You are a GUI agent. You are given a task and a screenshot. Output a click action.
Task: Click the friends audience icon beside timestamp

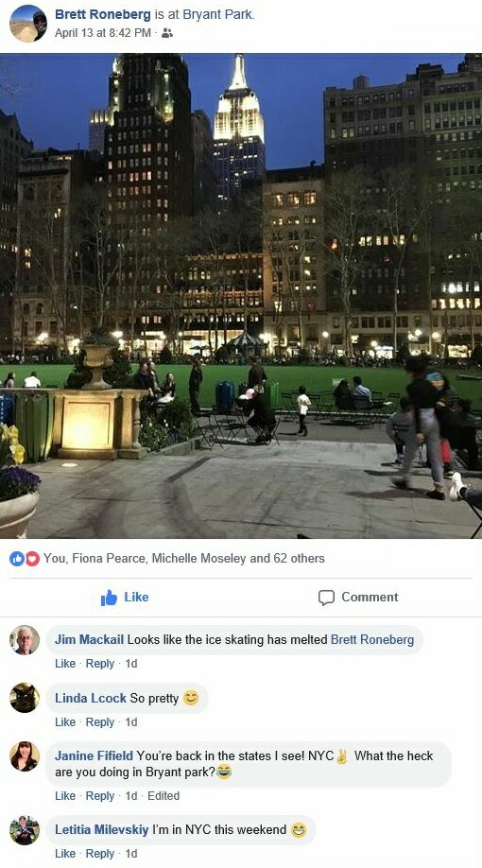167,33
